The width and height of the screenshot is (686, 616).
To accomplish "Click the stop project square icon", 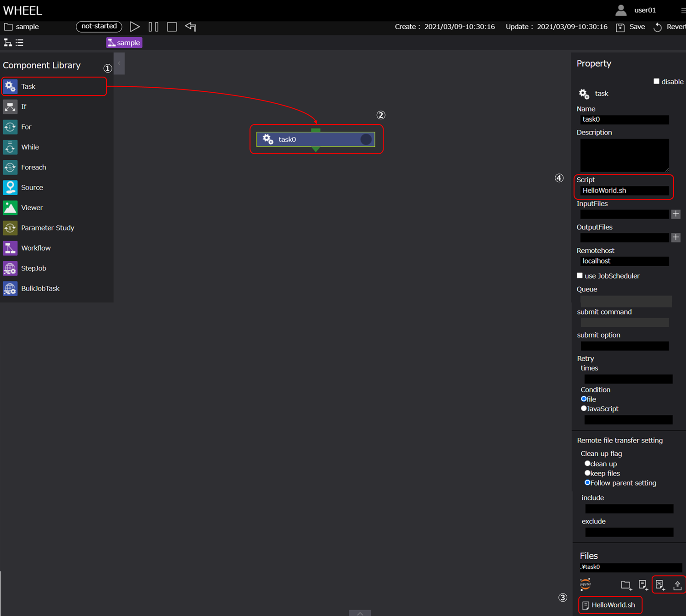I will click(x=172, y=27).
